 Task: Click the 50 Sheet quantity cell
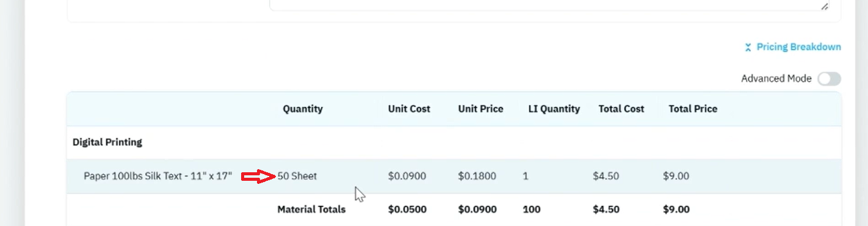click(297, 176)
